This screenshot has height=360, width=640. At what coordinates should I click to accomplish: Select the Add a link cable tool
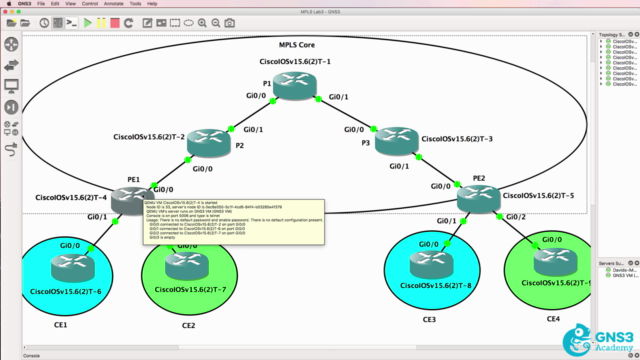(11, 149)
